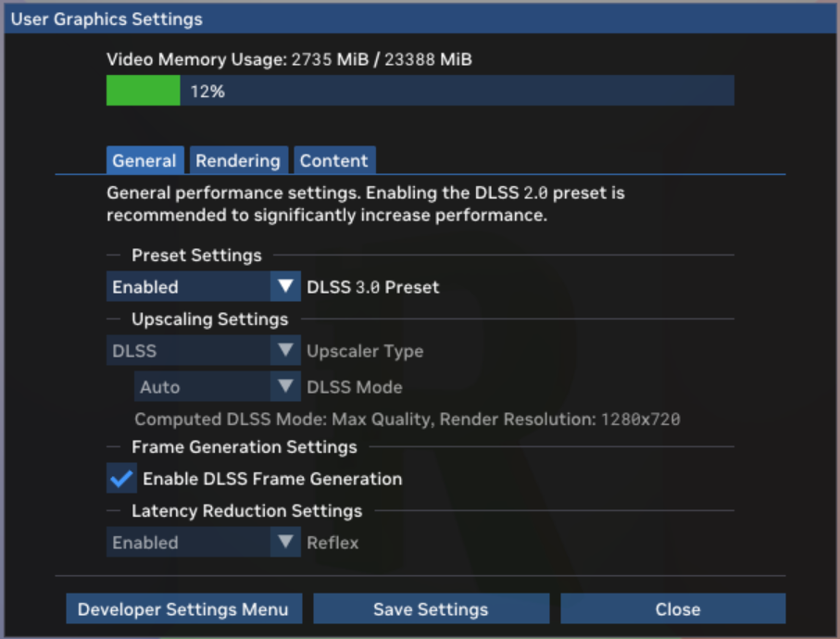Image resolution: width=840 pixels, height=639 pixels.
Task: Open the Reflex dropdown via its arrow
Action: [285, 543]
